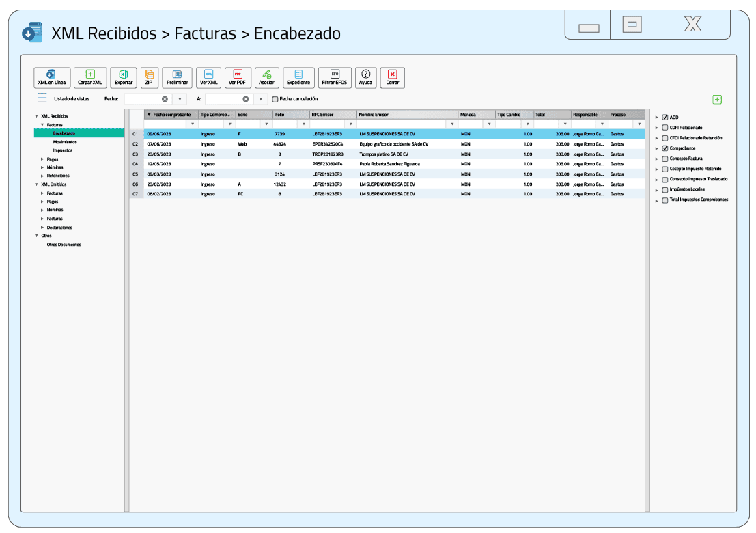
Task: Select the Exportar icon
Action: coord(123,77)
